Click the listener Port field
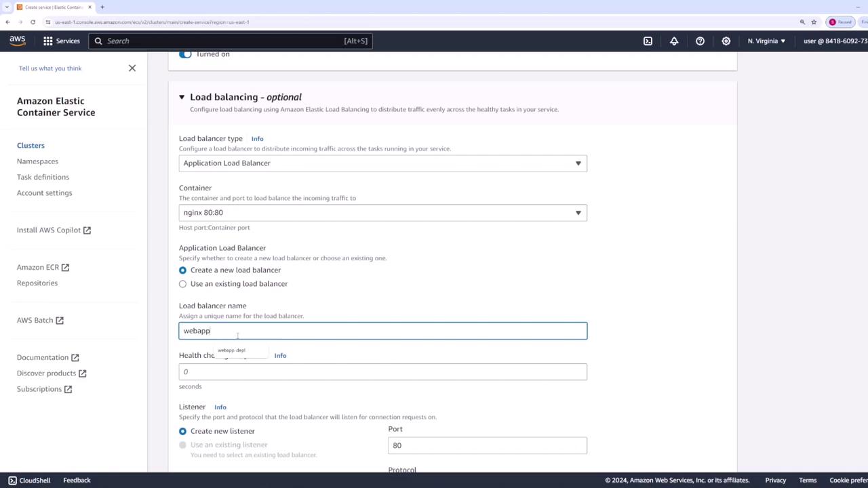This screenshot has width=868, height=488. pyautogui.click(x=488, y=445)
